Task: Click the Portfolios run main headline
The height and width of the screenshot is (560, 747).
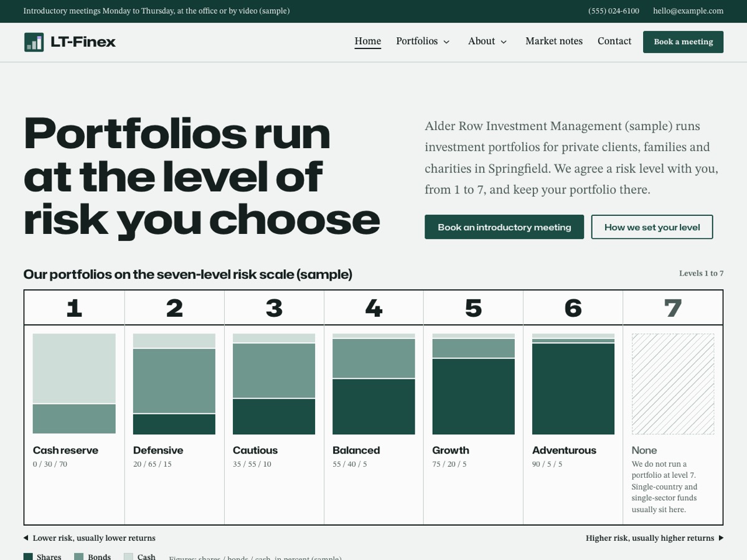Action: (x=202, y=176)
